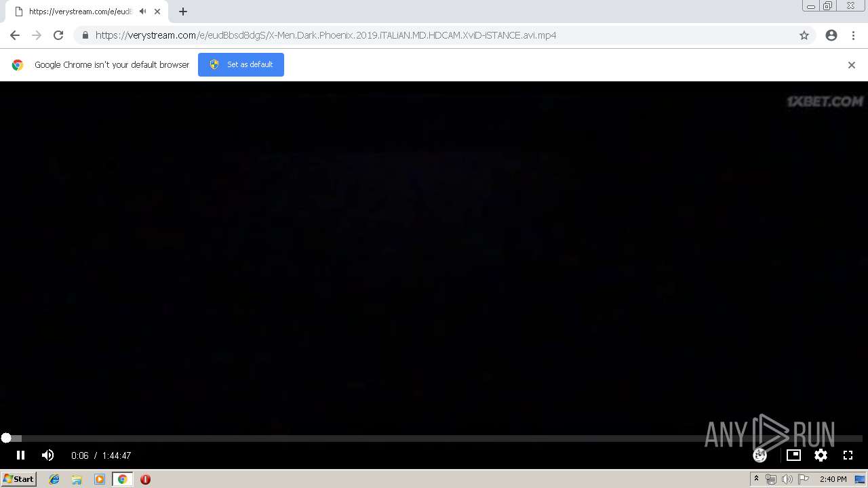The image size is (868, 488).
Task: Enter fullscreen mode in the player
Action: (x=848, y=455)
